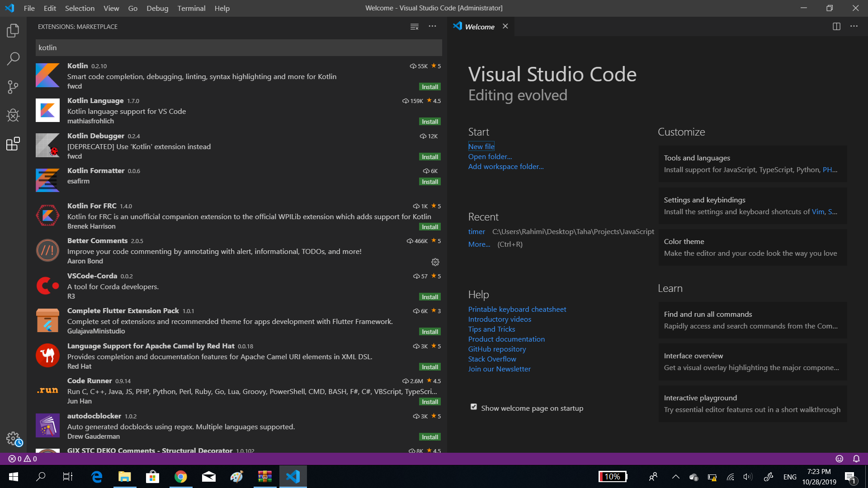Clear extensions search results icon
868x488 pixels.
pyautogui.click(x=414, y=27)
